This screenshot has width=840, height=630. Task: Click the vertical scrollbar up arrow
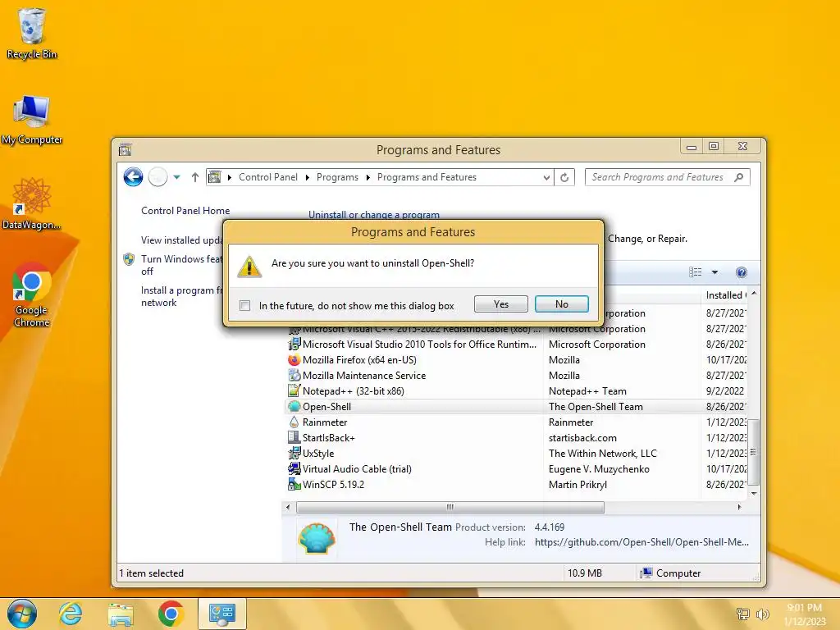click(754, 294)
